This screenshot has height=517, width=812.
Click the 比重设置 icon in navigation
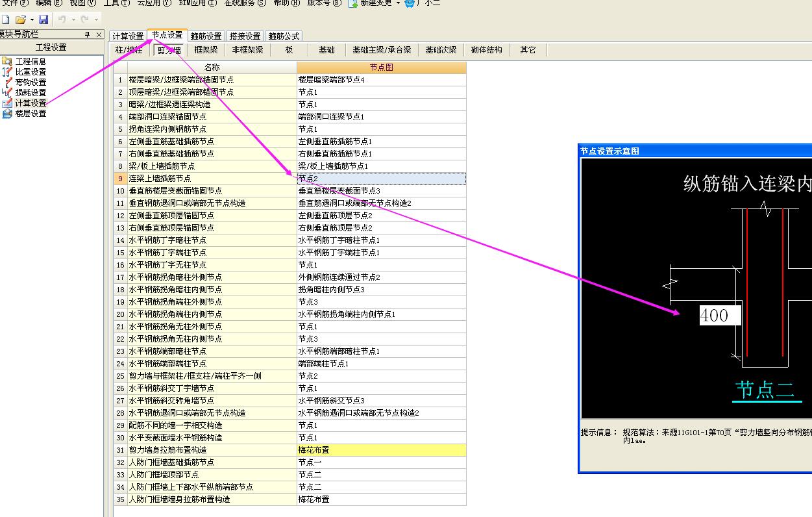point(7,71)
